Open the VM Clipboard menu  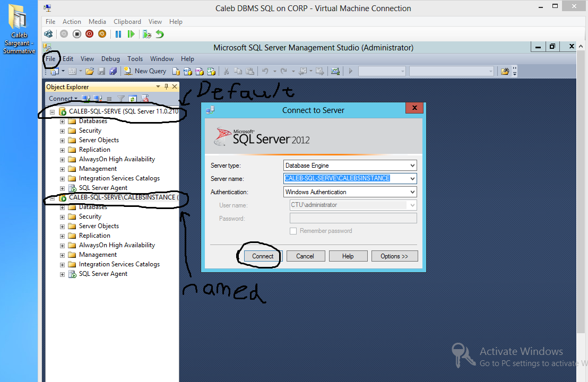127,22
